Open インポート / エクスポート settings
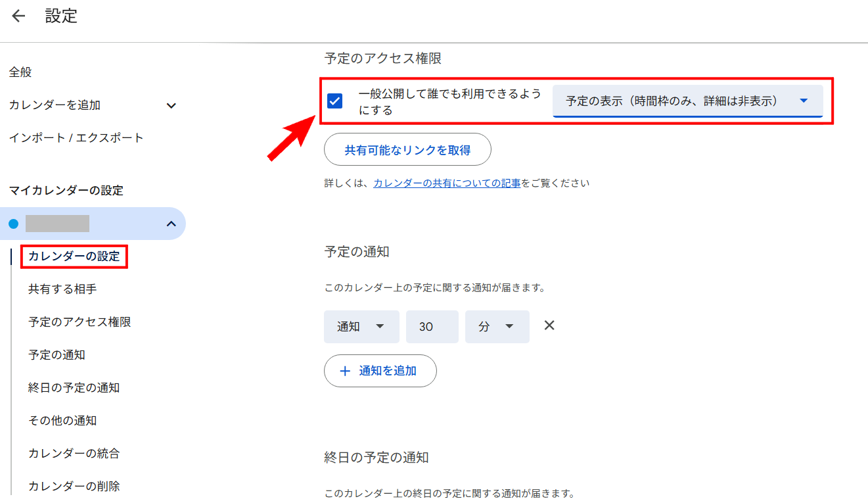Image resolution: width=868 pixels, height=503 pixels. click(x=76, y=138)
